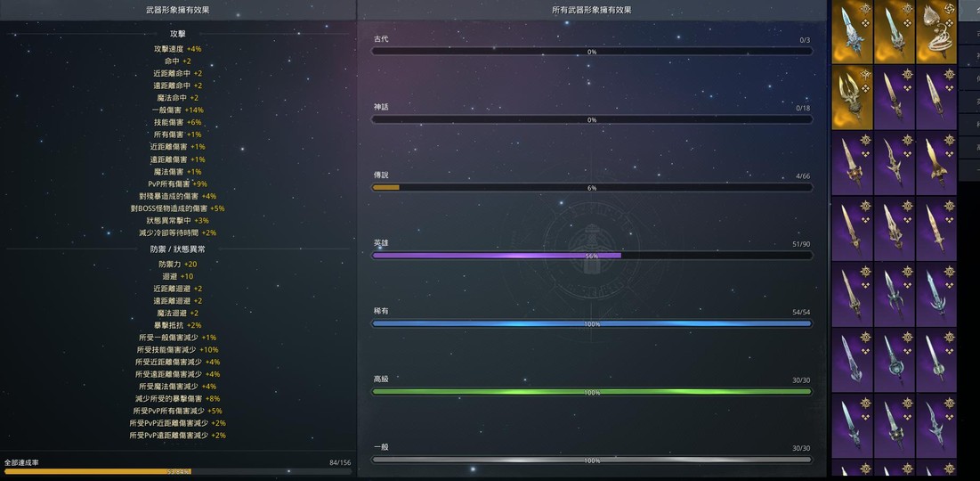980x481 pixels.
Task: Select the rightmost purple sword in the second row
Action: [x=936, y=97]
